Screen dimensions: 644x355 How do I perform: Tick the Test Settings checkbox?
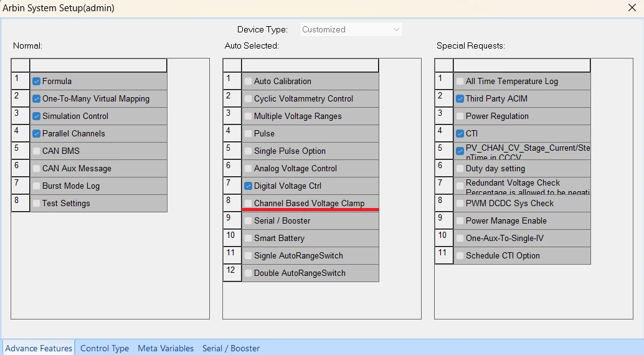click(x=36, y=203)
